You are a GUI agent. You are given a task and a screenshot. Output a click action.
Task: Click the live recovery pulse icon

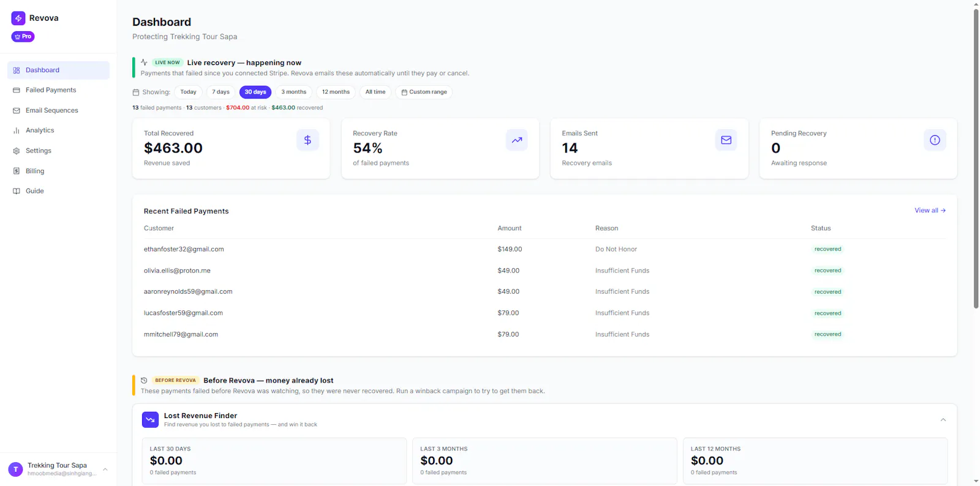(144, 62)
